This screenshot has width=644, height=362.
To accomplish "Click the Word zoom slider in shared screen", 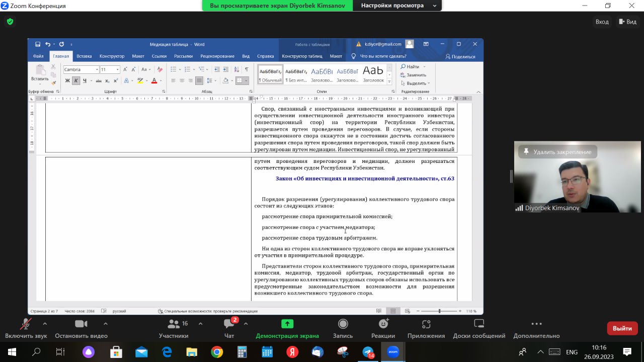I will click(439, 311).
